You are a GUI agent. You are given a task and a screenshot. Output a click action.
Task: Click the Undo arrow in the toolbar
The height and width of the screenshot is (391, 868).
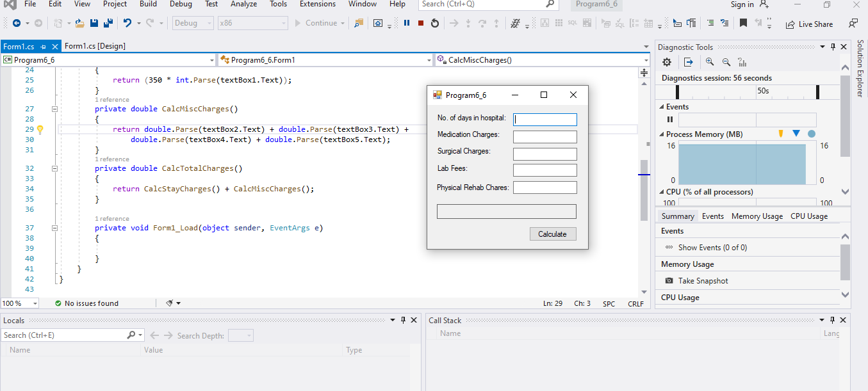click(127, 23)
